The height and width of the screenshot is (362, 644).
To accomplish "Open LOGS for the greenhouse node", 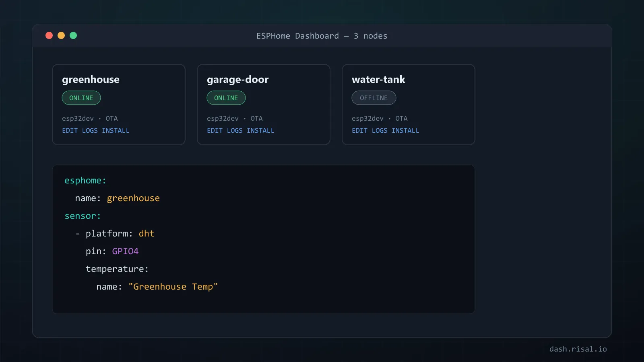I will tap(90, 130).
